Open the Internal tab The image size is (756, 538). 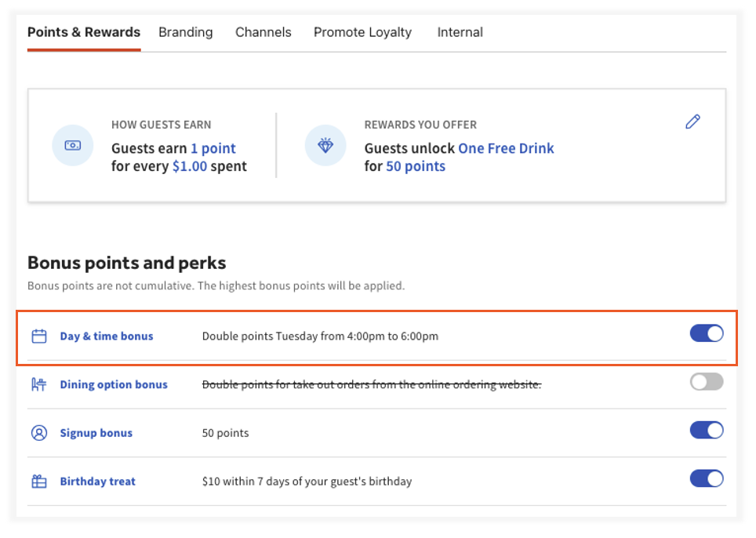pos(460,32)
